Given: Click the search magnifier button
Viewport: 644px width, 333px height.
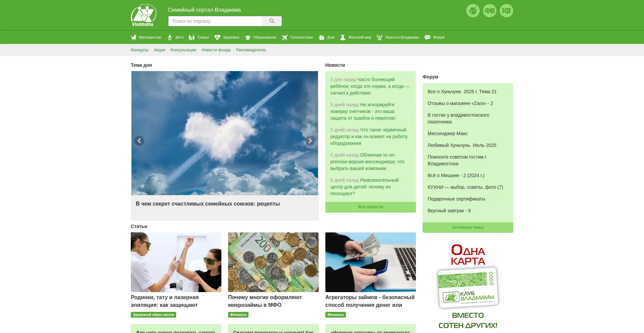Looking at the screenshot, I should [272, 21].
